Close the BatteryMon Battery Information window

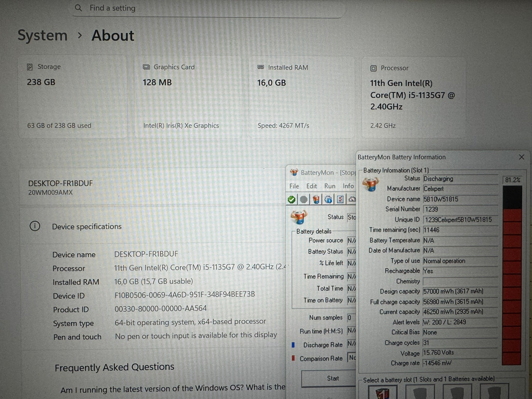521,157
